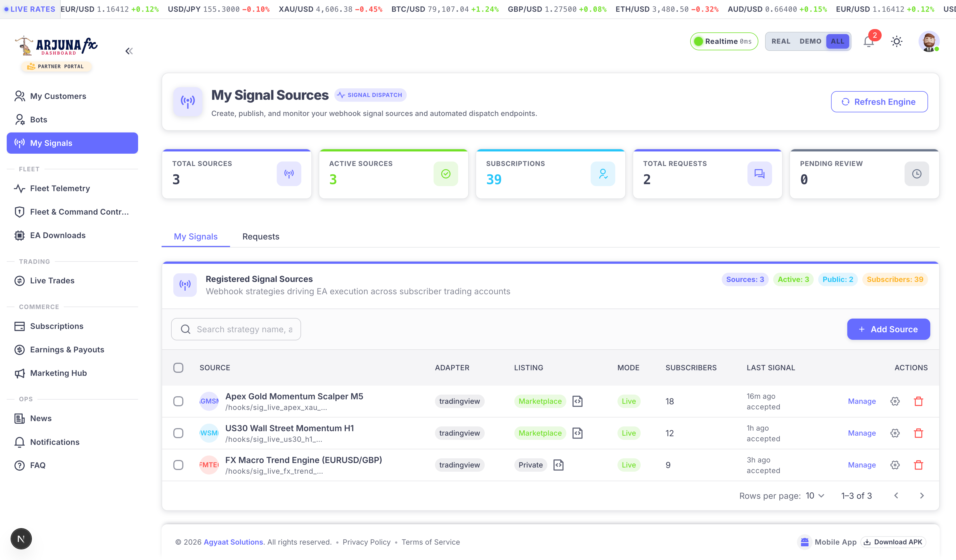This screenshot has height=560, width=956.
Task: Switch account filter to DEMO
Action: coord(810,41)
